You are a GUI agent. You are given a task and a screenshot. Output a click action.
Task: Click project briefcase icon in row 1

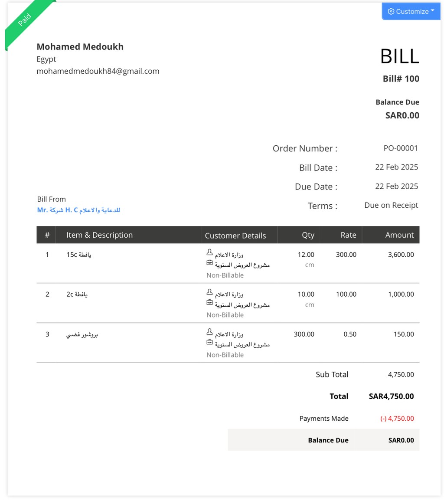[x=209, y=262]
